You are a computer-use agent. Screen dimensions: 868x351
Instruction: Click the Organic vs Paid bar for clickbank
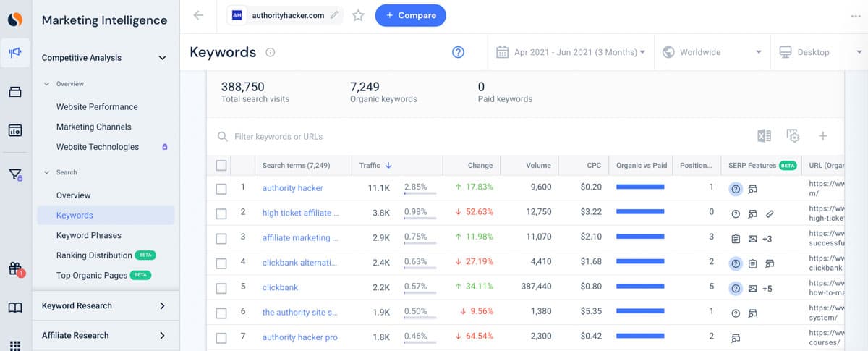pos(639,287)
